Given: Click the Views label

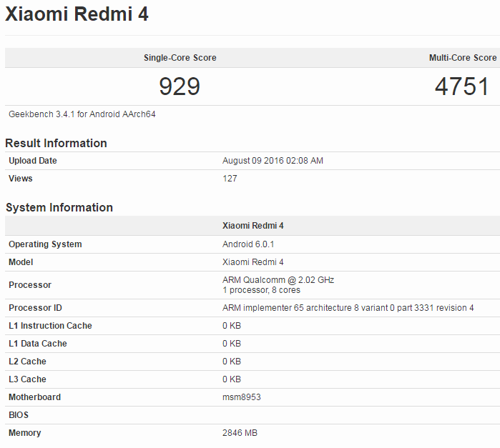Looking at the screenshot, I should click(x=21, y=179).
